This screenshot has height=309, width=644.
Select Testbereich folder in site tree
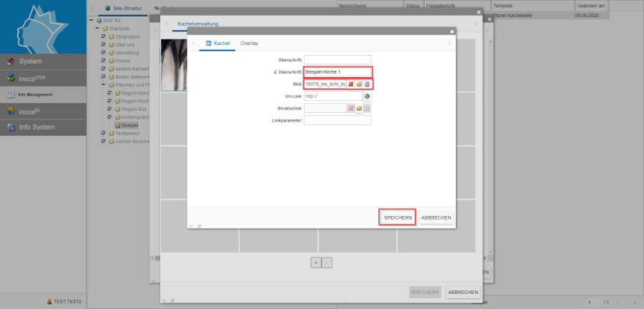[x=127, y=133]
